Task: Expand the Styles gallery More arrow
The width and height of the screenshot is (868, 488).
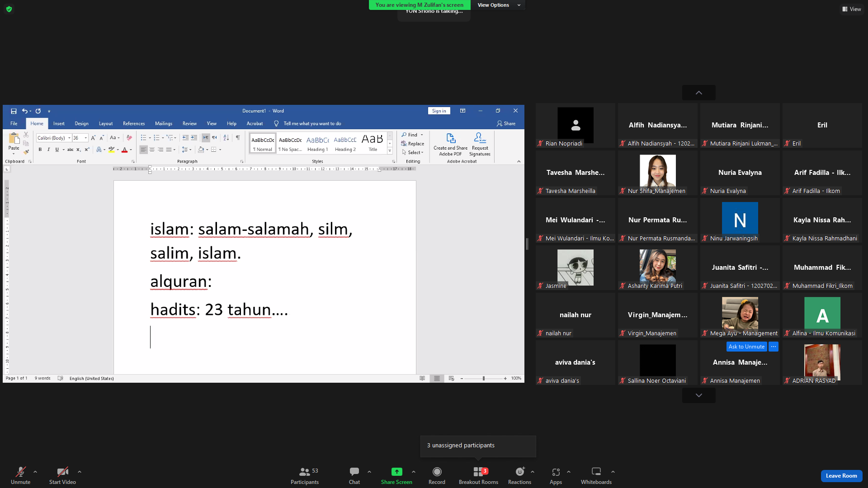Action: click(390, 151)
